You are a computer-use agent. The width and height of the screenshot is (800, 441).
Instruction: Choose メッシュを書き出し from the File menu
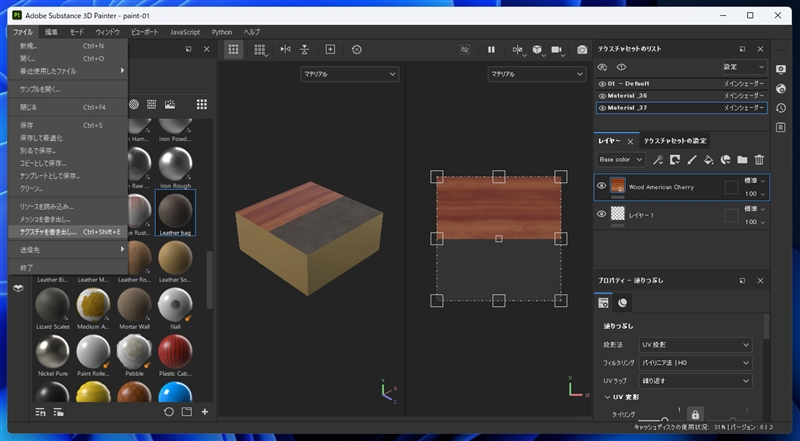coord(68,219)
